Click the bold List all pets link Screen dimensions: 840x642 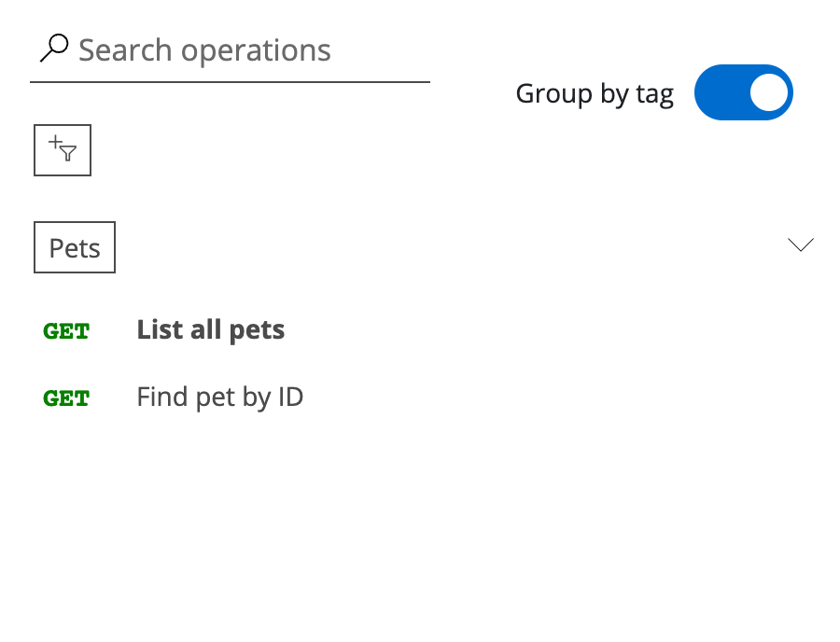tap(211, 329)
